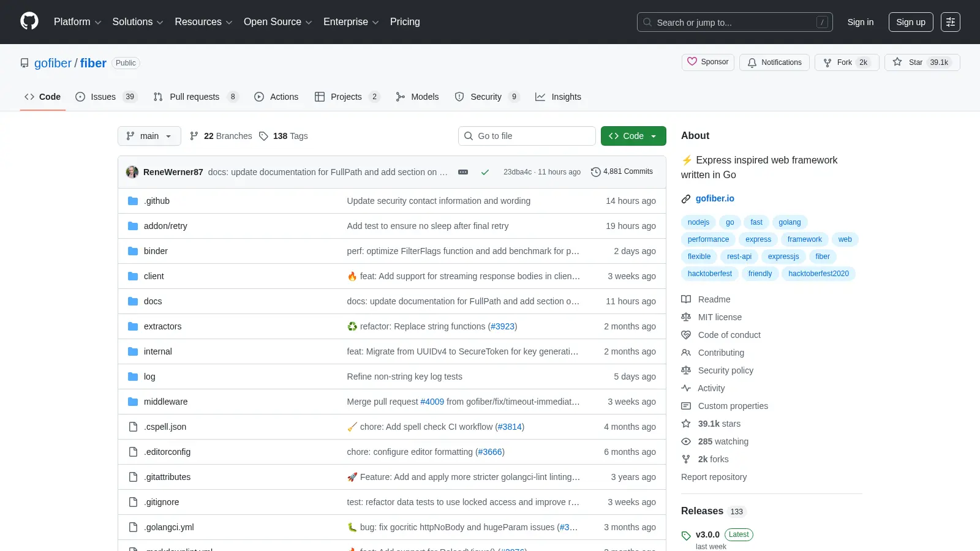Click the .cspell.json file icon
Image resolution: width=980 pixels, height=551 pixels.
(133, 427)
